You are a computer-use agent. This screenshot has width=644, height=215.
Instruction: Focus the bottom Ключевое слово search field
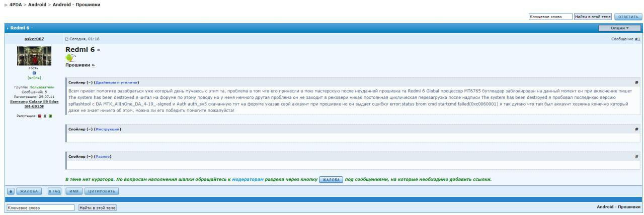(x=40, y=207)
